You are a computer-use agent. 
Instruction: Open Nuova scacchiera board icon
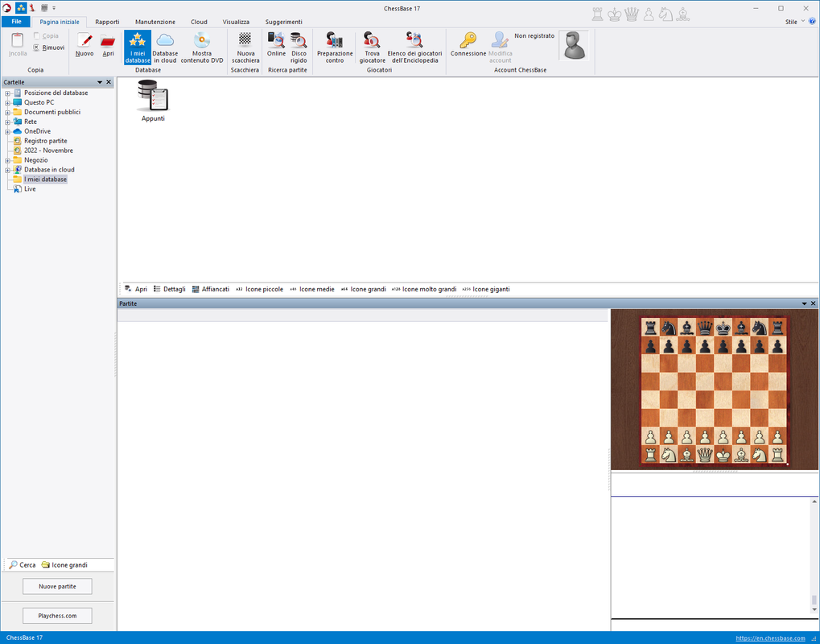pyautogui.click(x=245, y=47)
